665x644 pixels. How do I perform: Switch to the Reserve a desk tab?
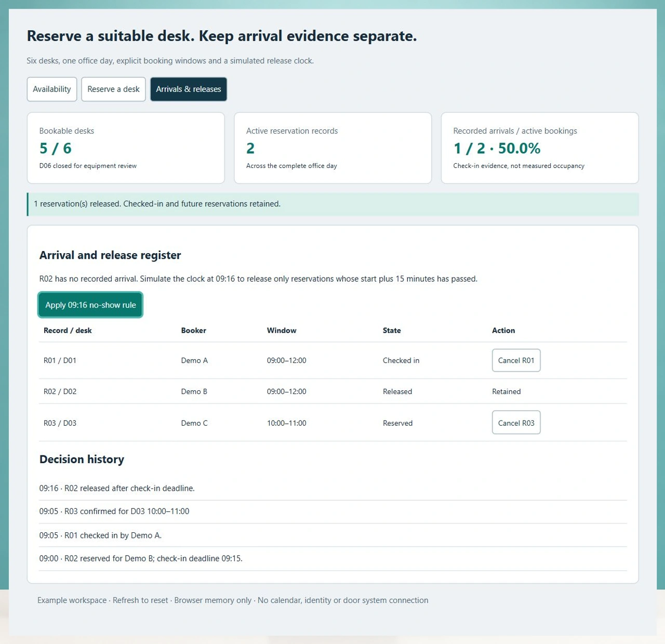(113, 89)
